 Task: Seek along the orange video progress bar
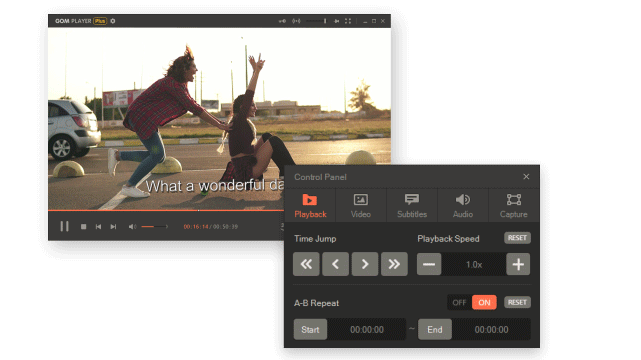166,210
